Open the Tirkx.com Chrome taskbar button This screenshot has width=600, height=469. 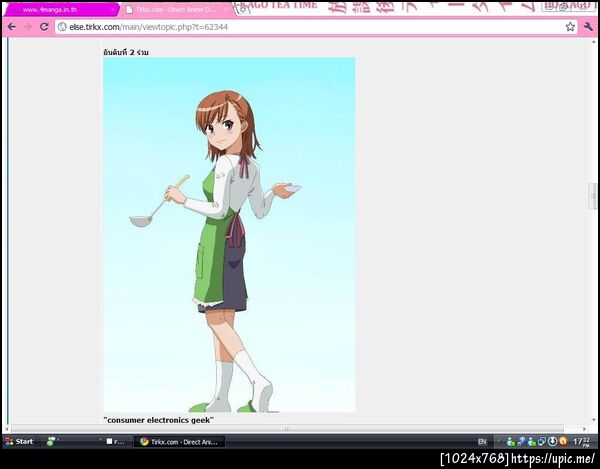tap(179, 442)
